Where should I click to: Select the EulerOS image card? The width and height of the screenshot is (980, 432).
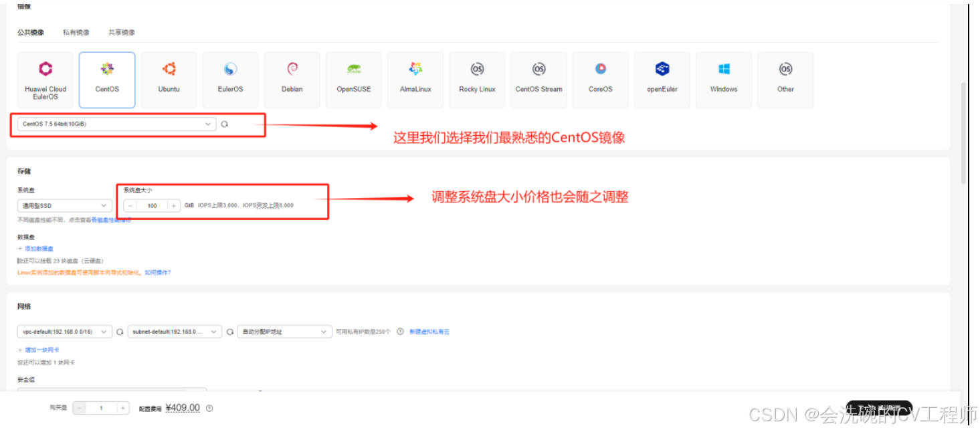230,80
